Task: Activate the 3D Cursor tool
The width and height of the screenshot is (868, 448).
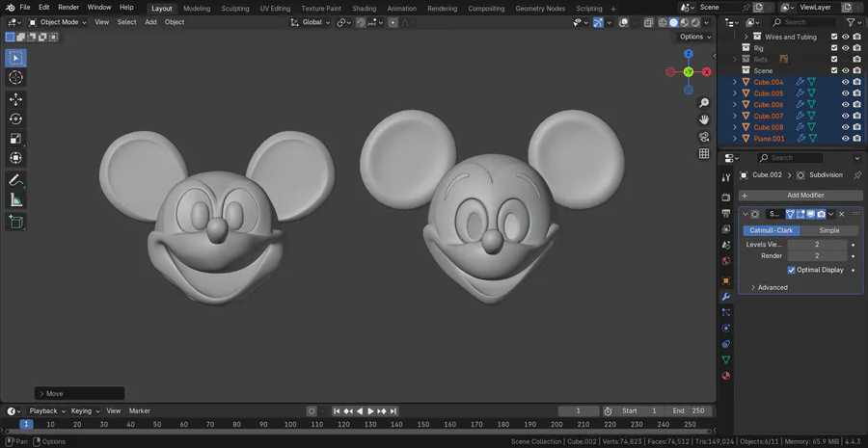Action: click(16, 77)
